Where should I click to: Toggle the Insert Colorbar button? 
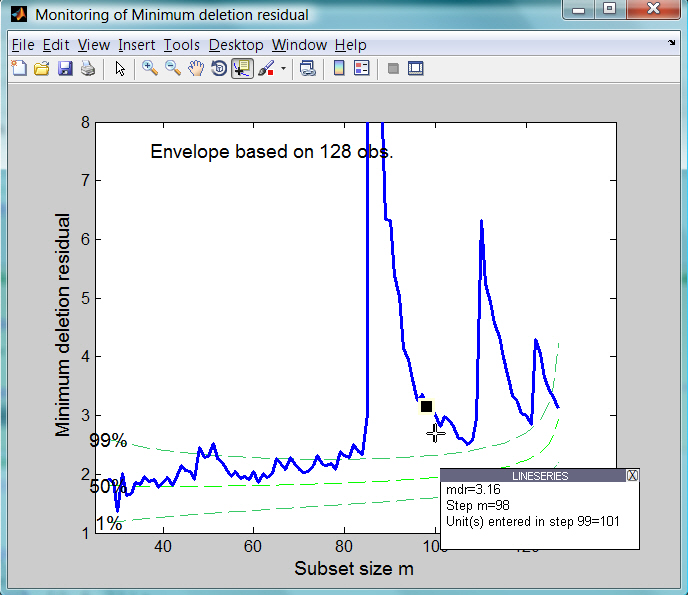[339, 69]
